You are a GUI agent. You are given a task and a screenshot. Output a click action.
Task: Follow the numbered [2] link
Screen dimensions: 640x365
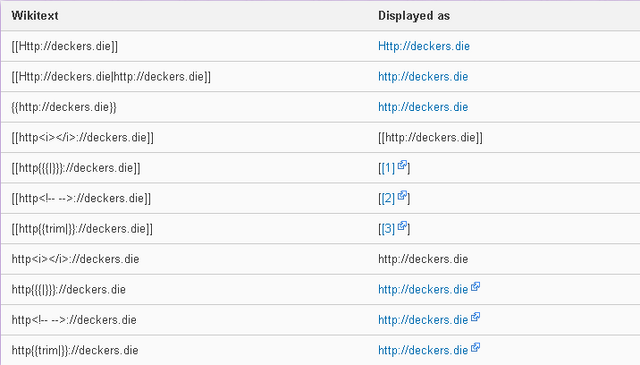(x=388, y=198)
